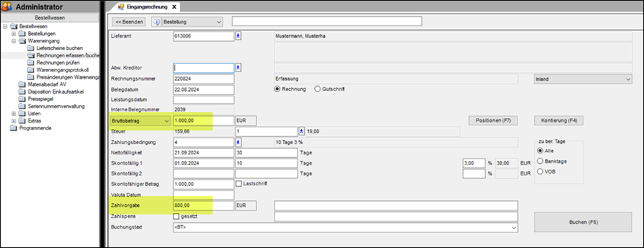
Task: Expand the Listen tree node
Action: [13, 113]
